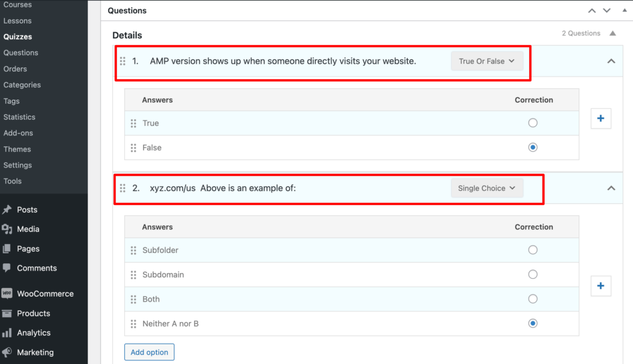Click the WooCommerce logo icon
633x364 pixels.
(x=7, y=294)
